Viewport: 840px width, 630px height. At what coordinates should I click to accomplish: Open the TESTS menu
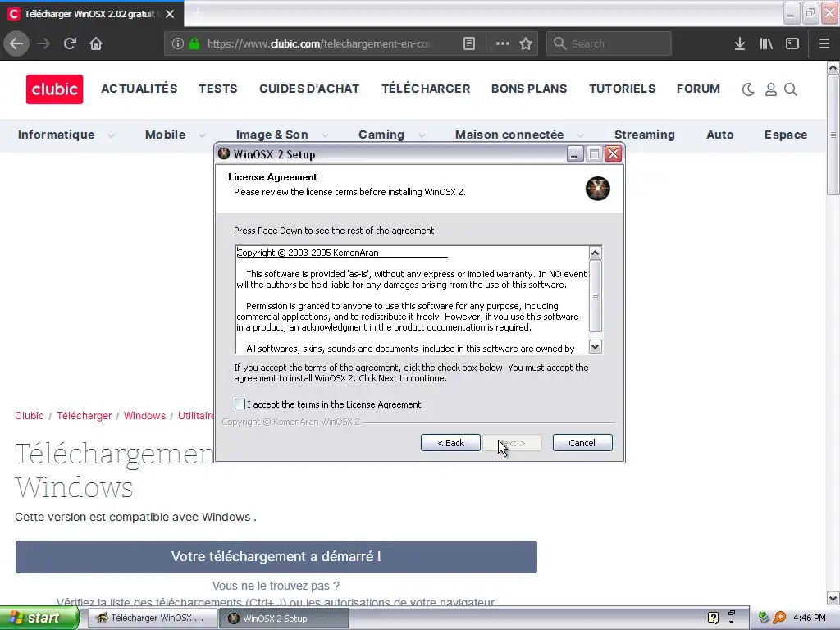click(218, 89)
